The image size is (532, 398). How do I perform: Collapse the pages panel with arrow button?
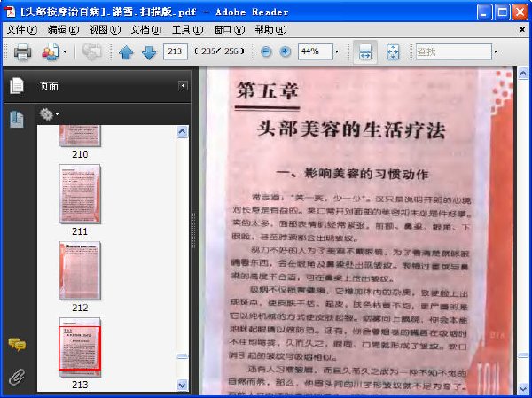coord(183,86)
